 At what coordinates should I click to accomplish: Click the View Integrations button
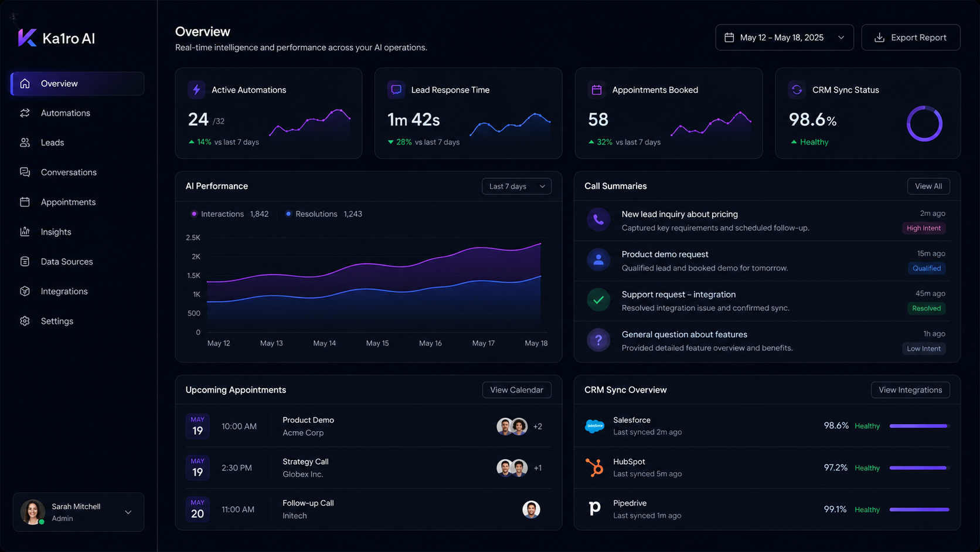910,390
